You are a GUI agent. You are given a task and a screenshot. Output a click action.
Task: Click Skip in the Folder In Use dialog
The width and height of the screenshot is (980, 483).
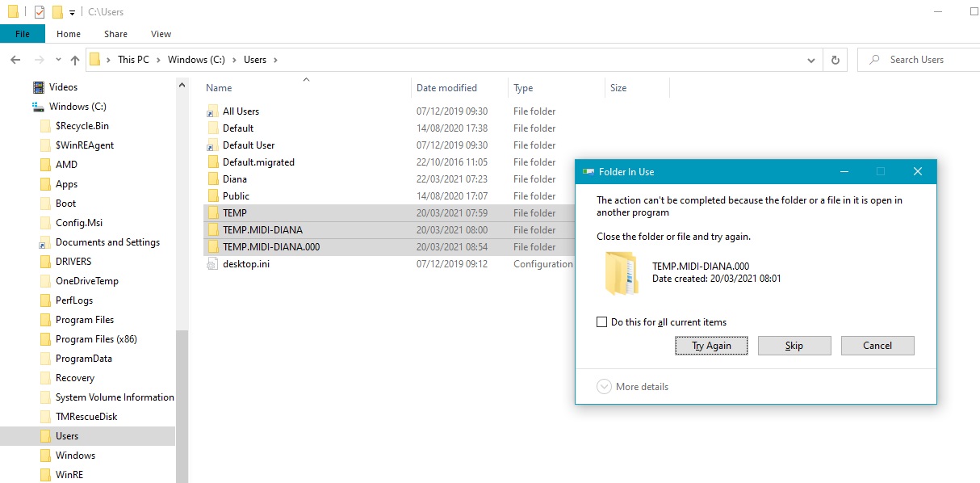coord(794,346)
